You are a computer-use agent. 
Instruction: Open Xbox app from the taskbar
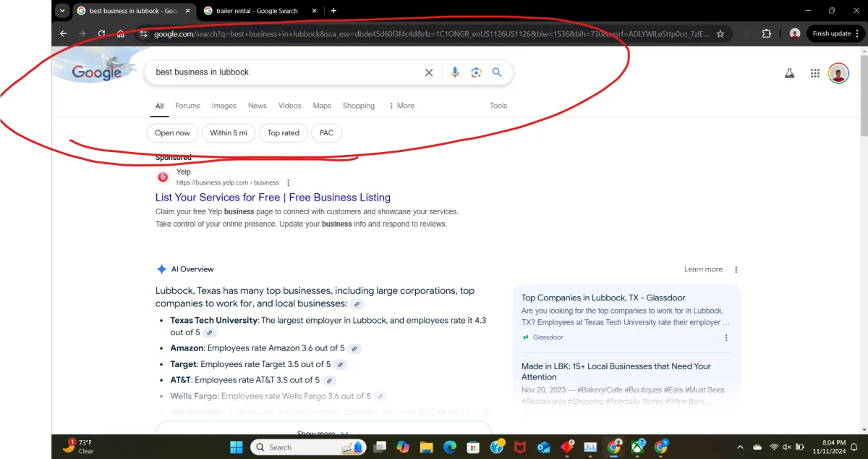click(638, 447)
